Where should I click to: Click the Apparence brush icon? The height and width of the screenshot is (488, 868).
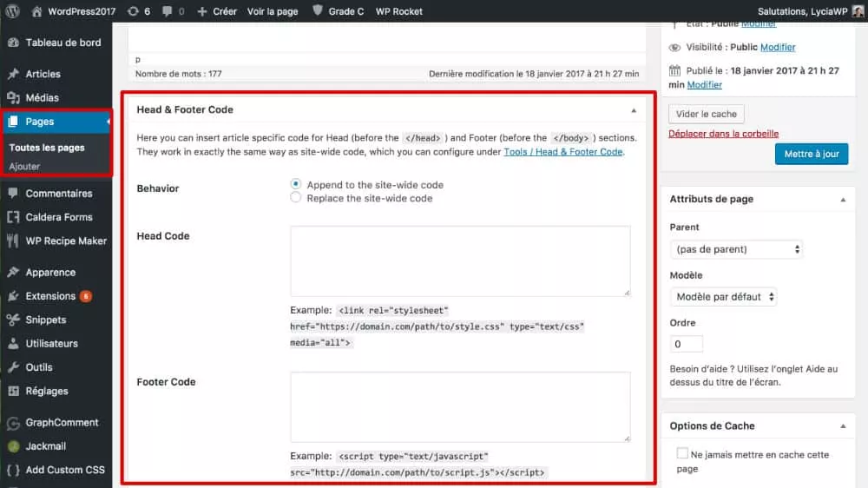coord(13,272)
